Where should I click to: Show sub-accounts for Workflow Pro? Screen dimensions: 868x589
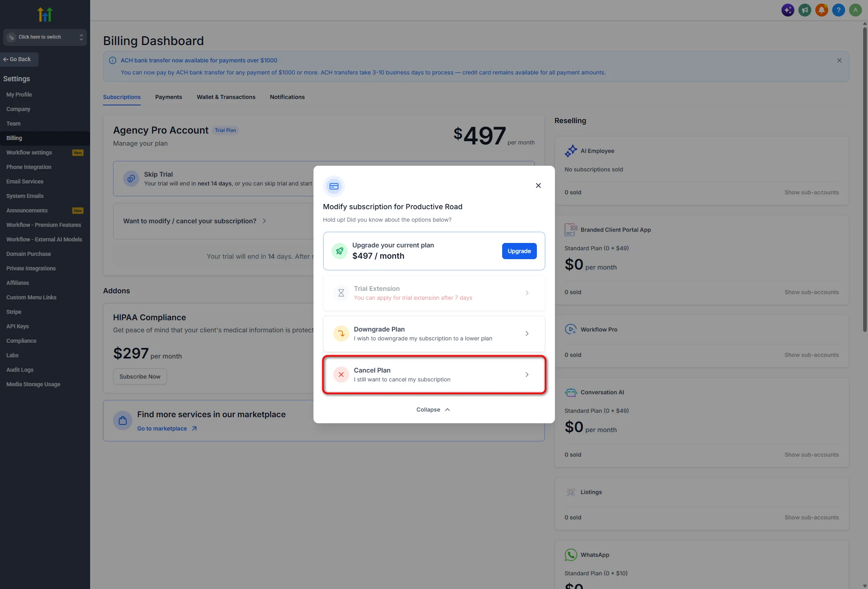[x=811, y=355]
